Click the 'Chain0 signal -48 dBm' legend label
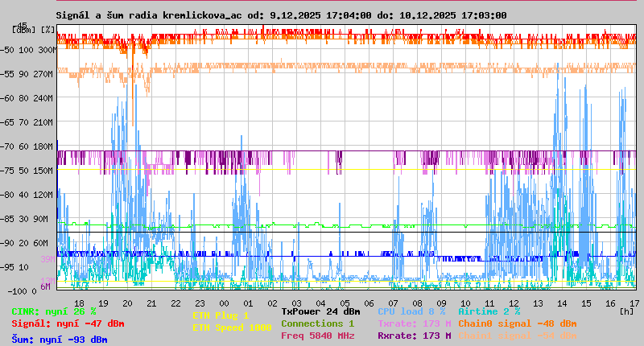This screenshot has width=644, height=346. 518,323
